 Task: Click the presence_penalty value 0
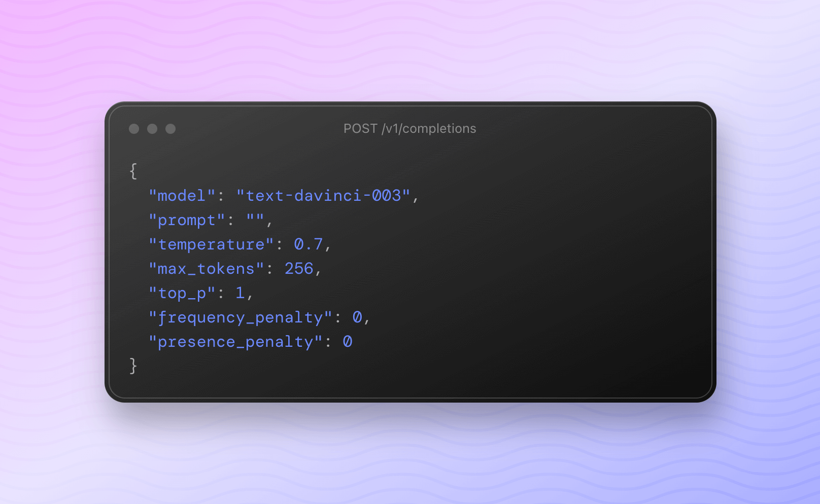348,342
